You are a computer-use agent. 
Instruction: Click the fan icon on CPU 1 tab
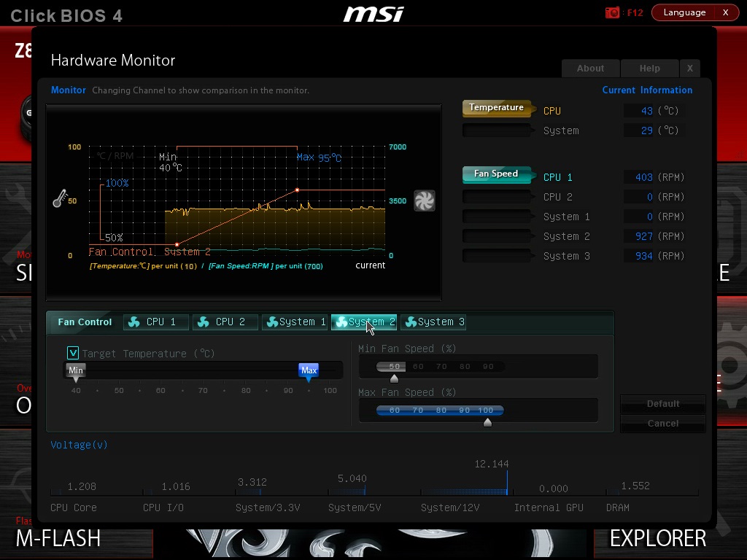click(134, 322)
